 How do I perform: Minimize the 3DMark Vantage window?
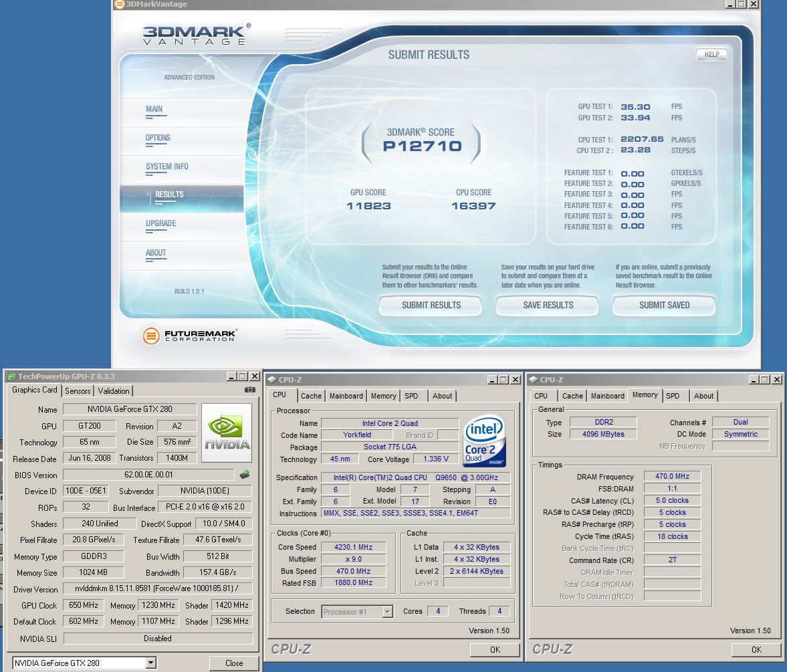click(731, 4)
